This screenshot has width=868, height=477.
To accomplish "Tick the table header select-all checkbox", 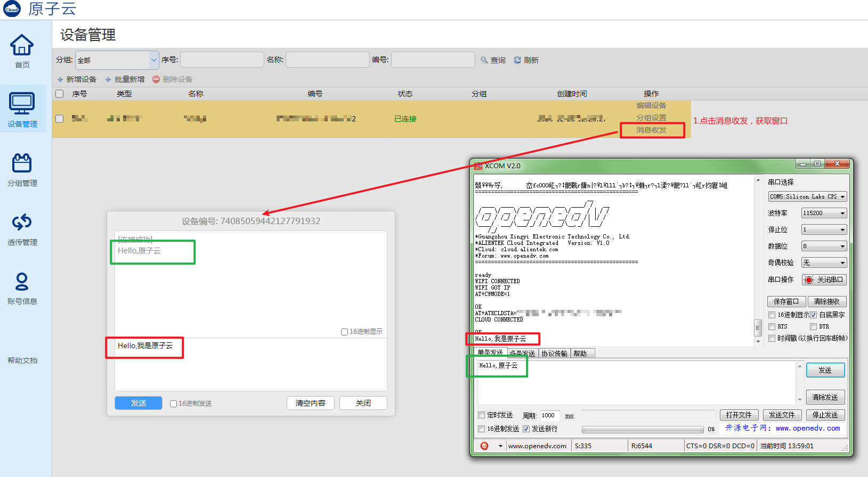I will [x=60, y=94].
